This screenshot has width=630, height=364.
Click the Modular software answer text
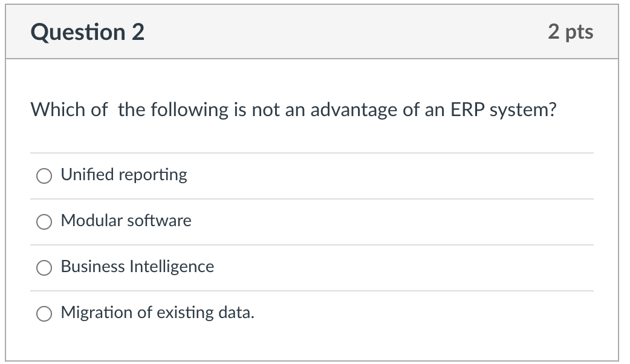coord(126,221)
